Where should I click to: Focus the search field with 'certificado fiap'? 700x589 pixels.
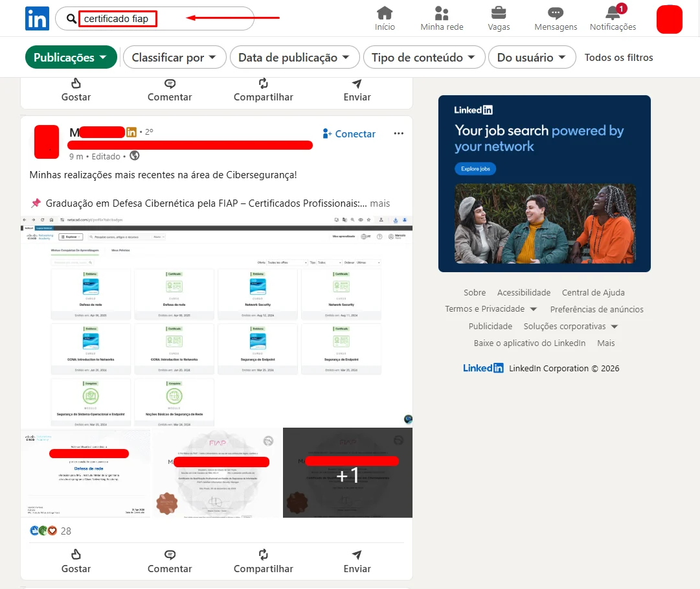155,19
